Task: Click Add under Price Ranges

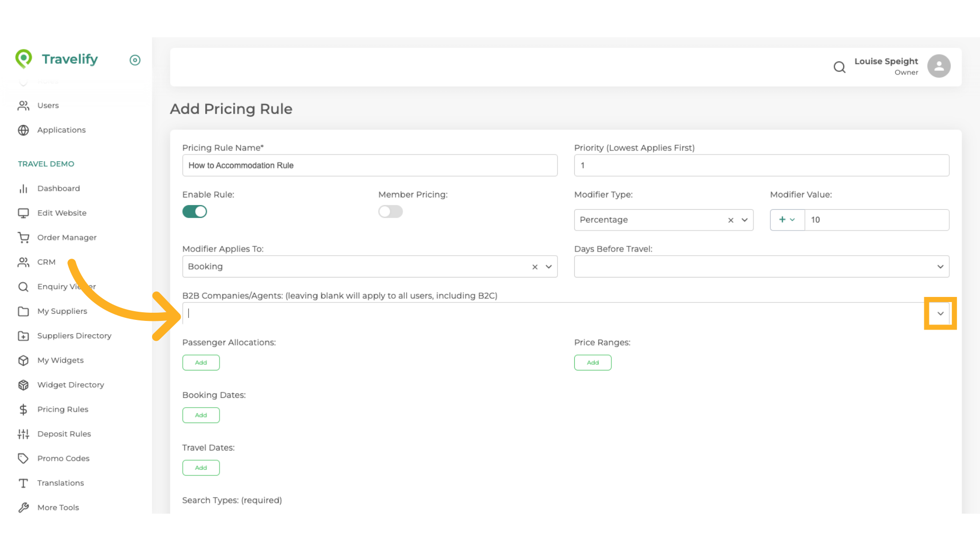Action: click(x=593, y=363)
